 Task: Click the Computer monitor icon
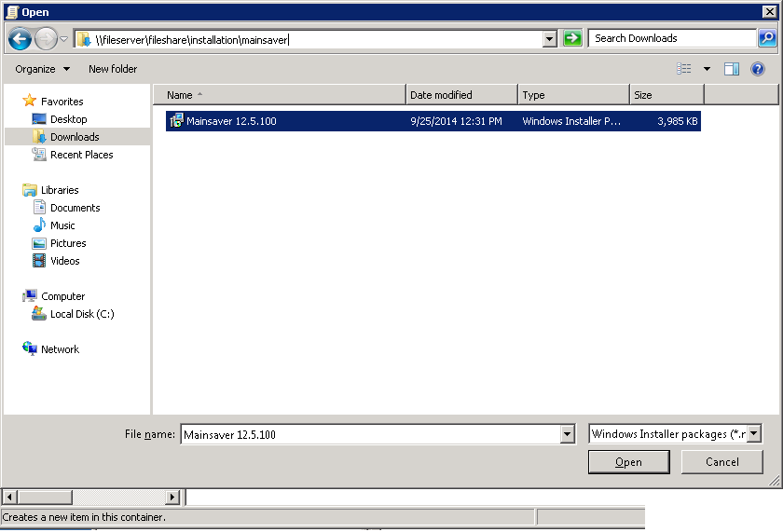coord(30,295)
